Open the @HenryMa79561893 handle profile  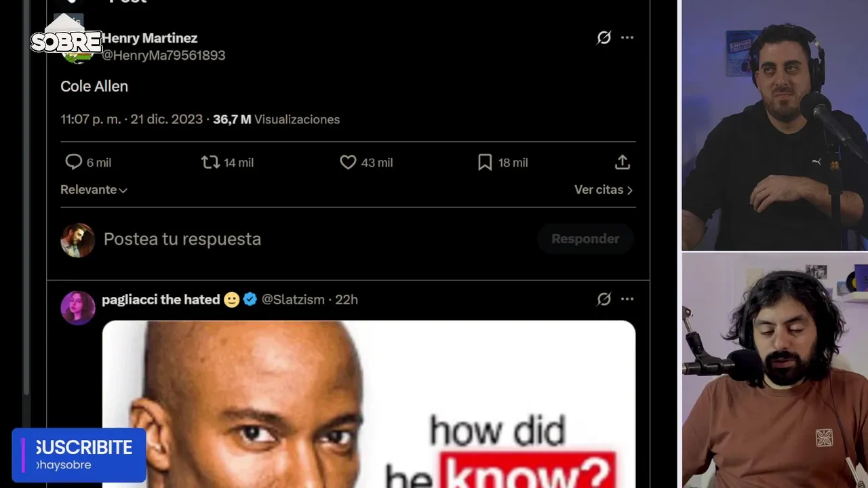coord(163,55)
